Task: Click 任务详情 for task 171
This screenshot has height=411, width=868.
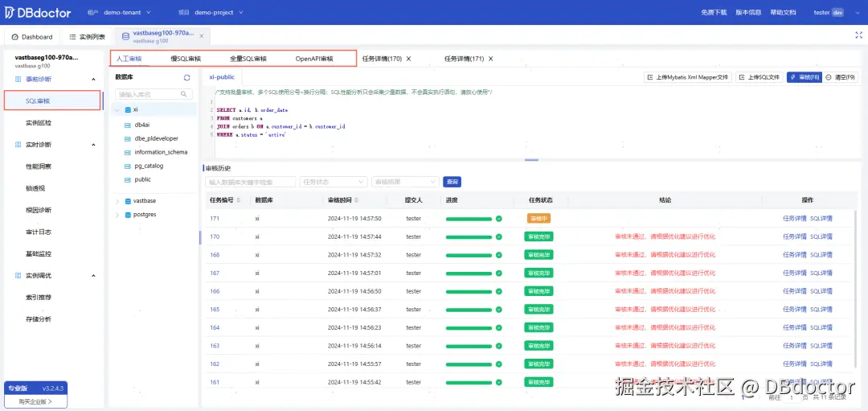Action: (x=794, y=218)
